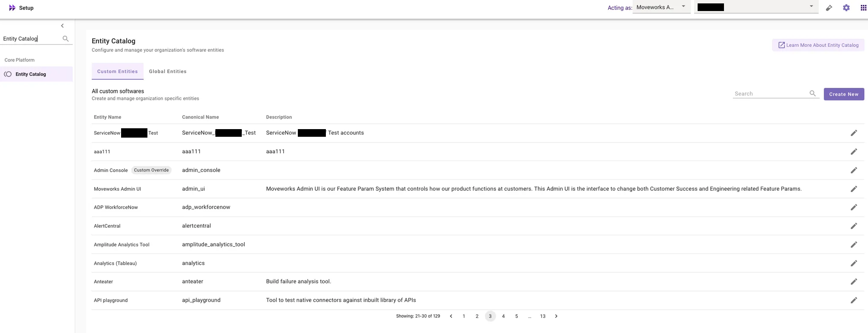Click the Moveworks logo icon next to Setup
This screenshot has width=868, height=333.
(x=12, y=8)
